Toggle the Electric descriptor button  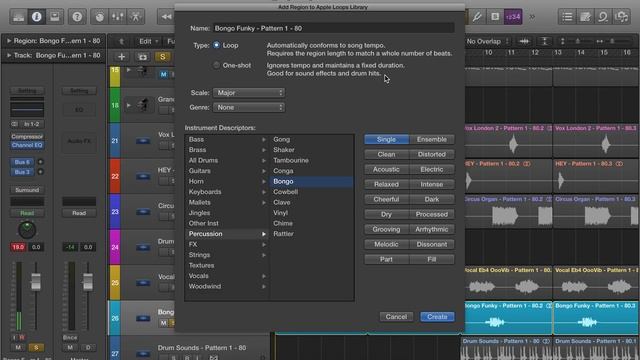pos(432,169)
